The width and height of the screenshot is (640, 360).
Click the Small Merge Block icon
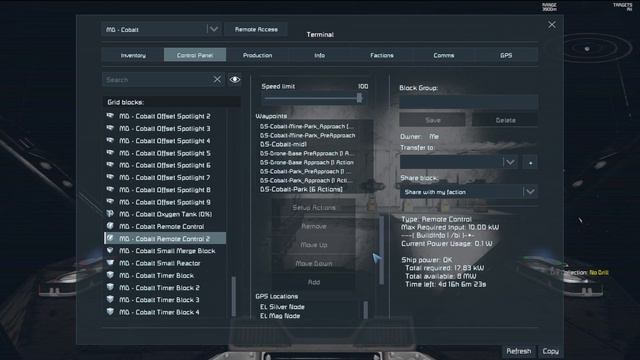pos(110,251)
